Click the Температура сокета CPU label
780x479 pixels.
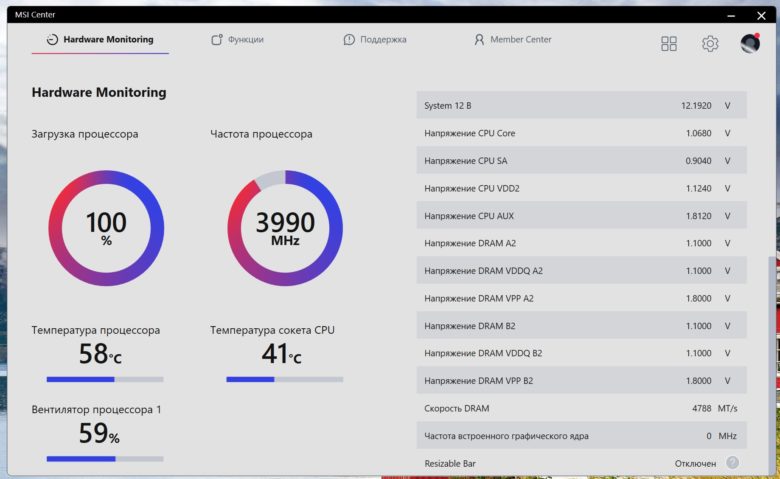coord(272,330)
